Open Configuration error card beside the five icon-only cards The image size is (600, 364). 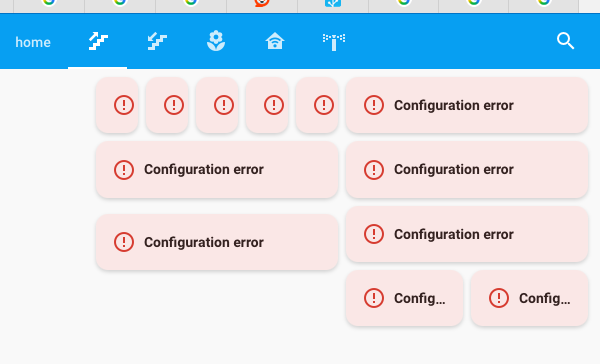(467, 105)
